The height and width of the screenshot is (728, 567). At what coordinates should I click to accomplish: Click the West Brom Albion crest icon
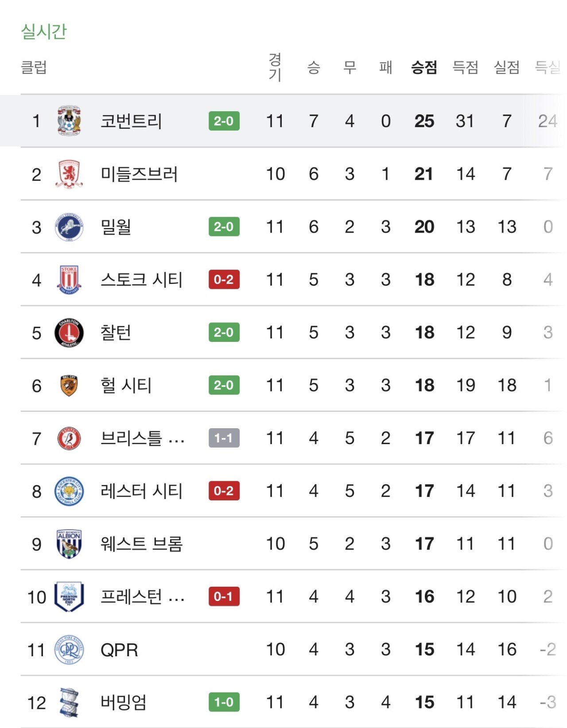69,544
